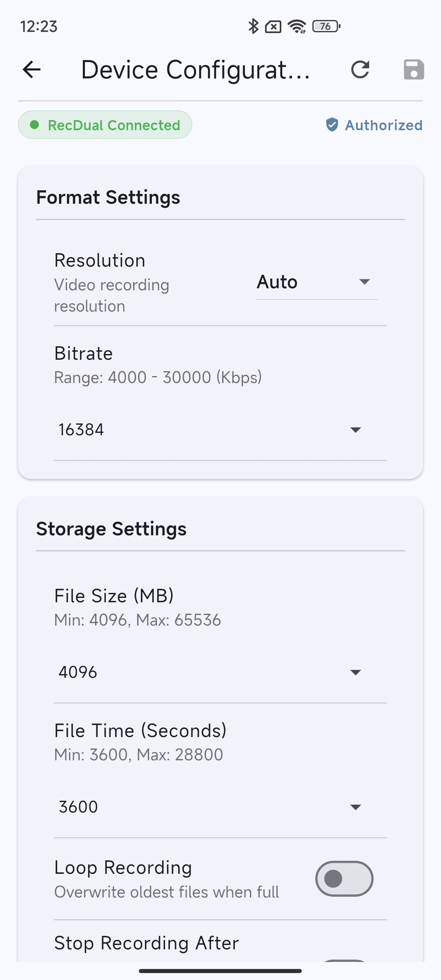Image resolution: width=441 pixels, height=980 pixels.
Task: Tap the RecDual Connected status chip
Action: pyautogui.click(x=105, y=125)
